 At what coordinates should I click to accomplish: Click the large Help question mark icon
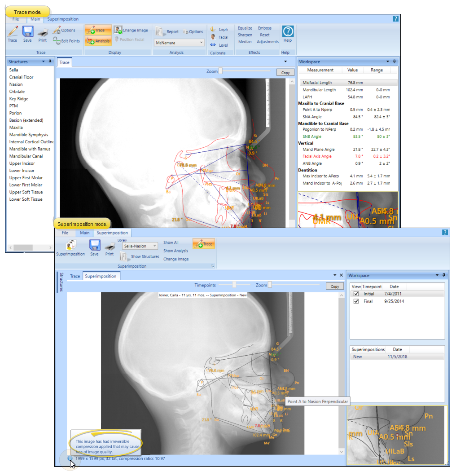click(288, 31)
